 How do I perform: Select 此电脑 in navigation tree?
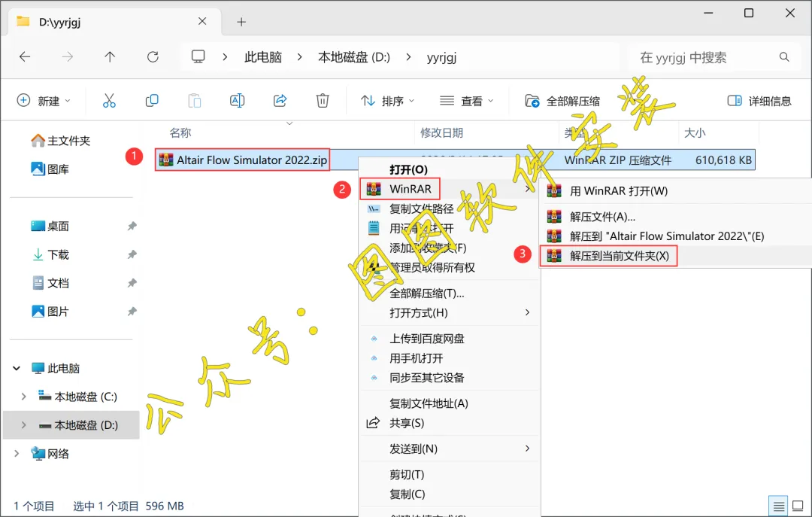point(55,369)
